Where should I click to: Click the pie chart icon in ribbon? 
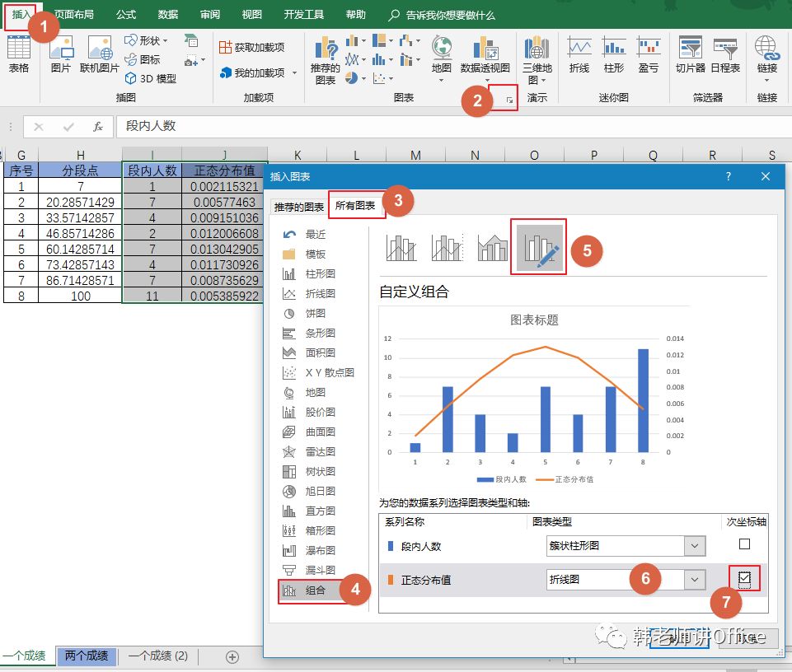click(352, 78)
